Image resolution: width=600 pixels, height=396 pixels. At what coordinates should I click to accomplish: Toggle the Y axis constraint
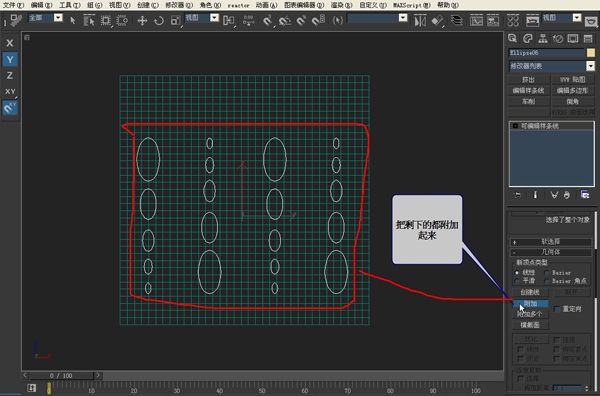tap(10, 59)
